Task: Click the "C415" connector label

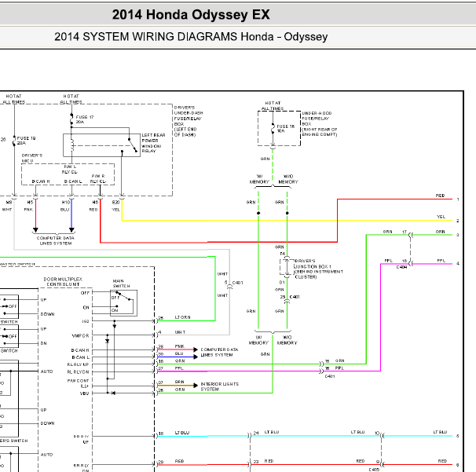Action: [x=374, y=470]
